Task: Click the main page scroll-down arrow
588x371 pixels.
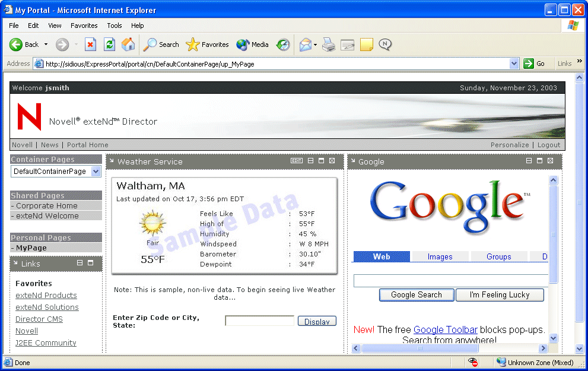Action: (x=579, y=348)
